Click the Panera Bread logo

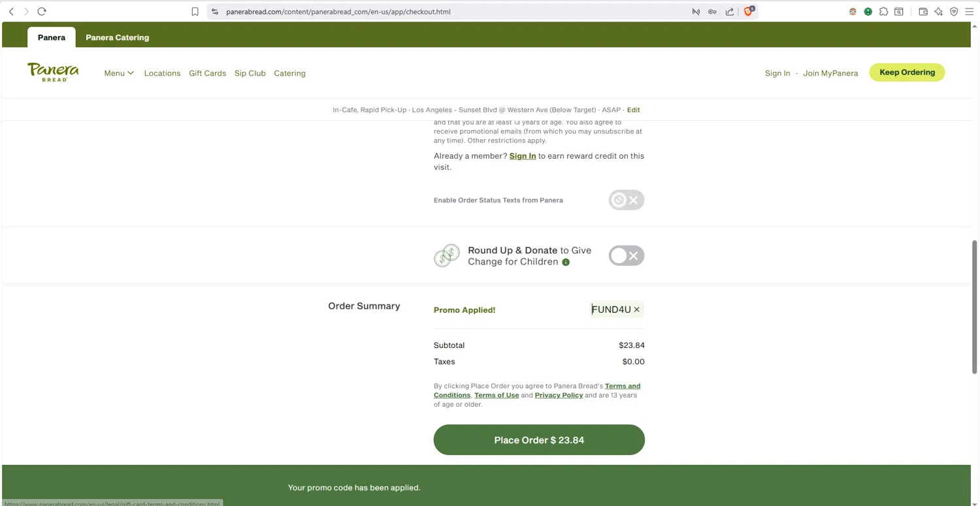pyautogui.click(x=53, y=72)
